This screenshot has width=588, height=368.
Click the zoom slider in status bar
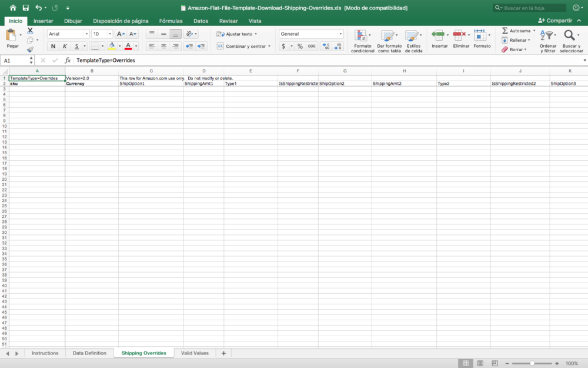tap(532, 363)
